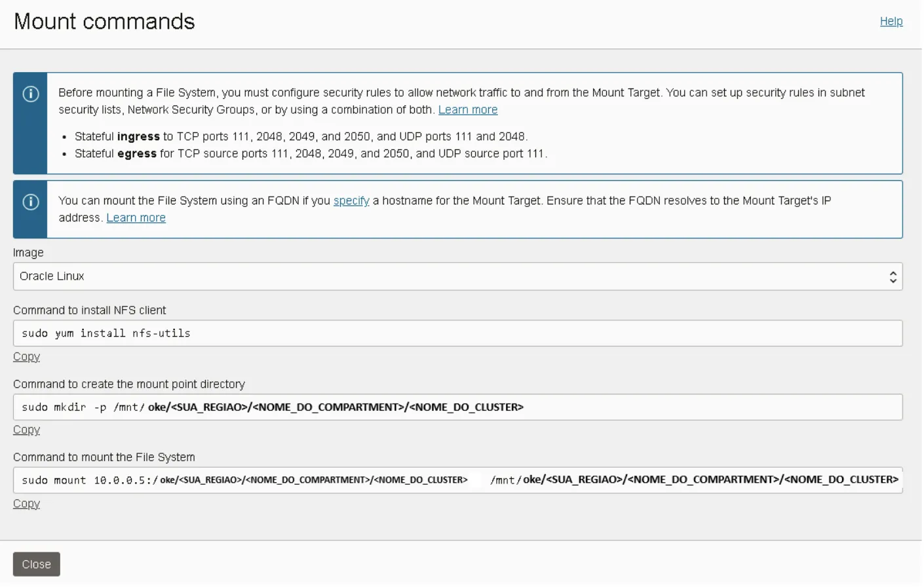Click the Stateful ingress rule bullet
This screenshot has height=587, width=924.
301,136
